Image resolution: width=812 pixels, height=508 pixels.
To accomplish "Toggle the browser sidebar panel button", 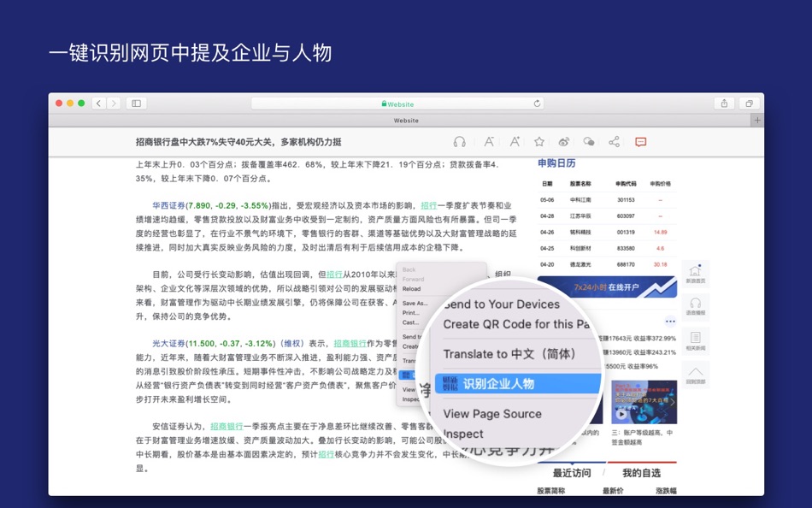I will tap(136, 103).
